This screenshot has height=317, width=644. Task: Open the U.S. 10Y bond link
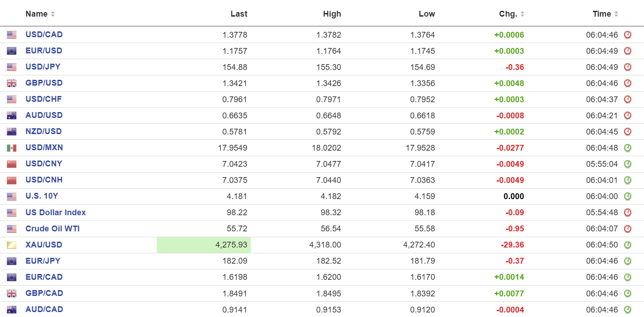point(42,196)
